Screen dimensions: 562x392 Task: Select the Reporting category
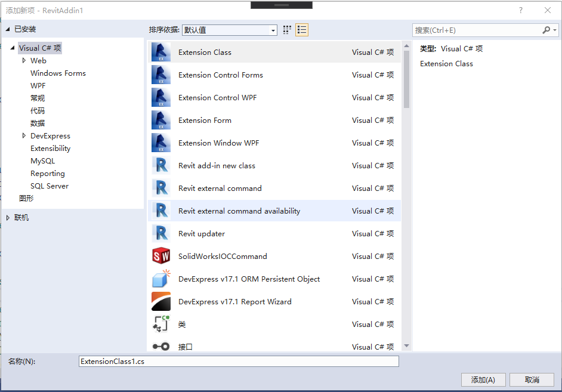tap(48, 174)
